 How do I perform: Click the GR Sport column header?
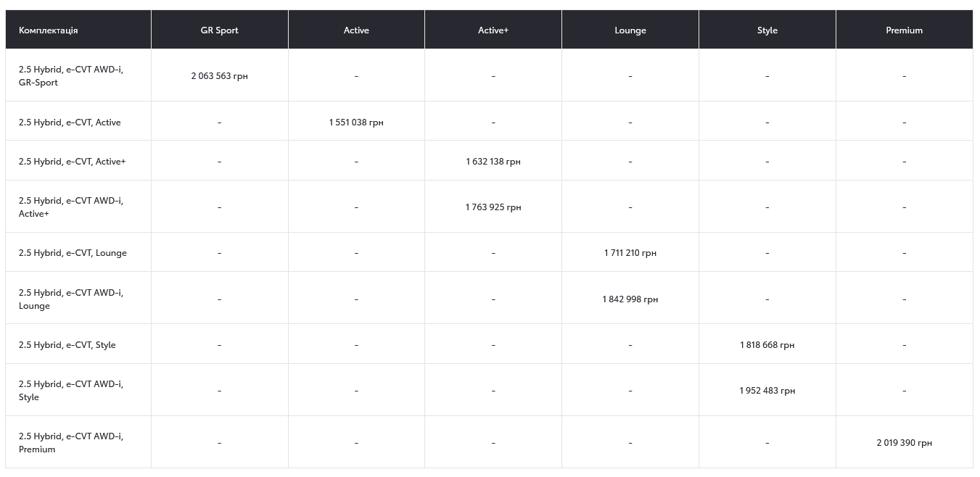tap(219, 30)
